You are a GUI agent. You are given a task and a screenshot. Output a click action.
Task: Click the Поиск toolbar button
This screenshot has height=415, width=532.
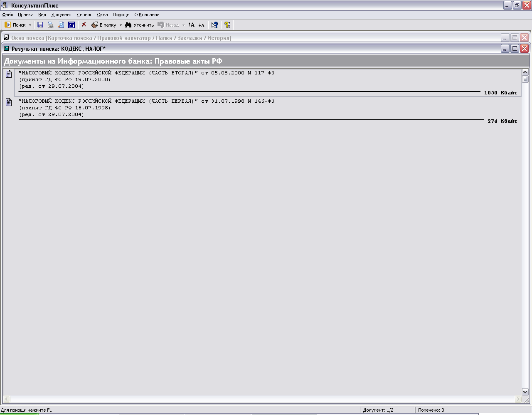tap(15, 25)
